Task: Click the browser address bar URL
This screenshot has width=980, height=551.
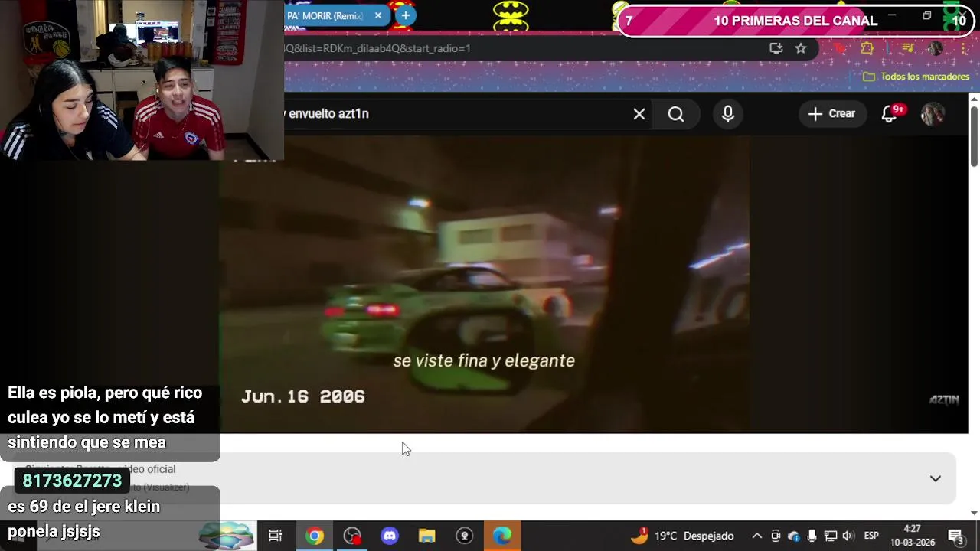Action: [x=377, y=48]
